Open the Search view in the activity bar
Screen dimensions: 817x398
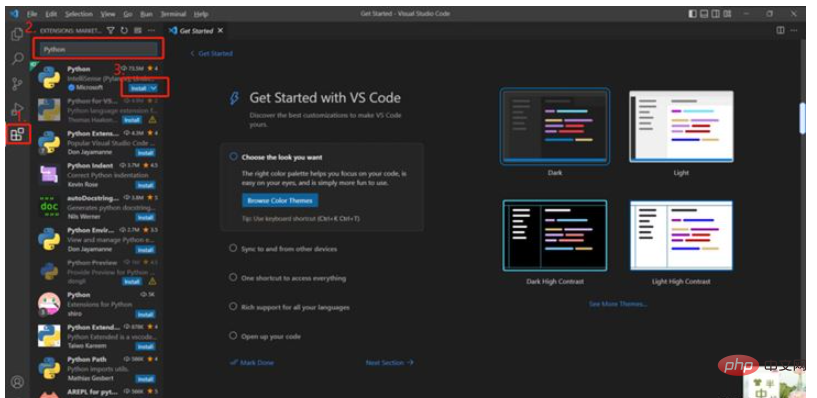pyautogui.click(x=17, y=58)
